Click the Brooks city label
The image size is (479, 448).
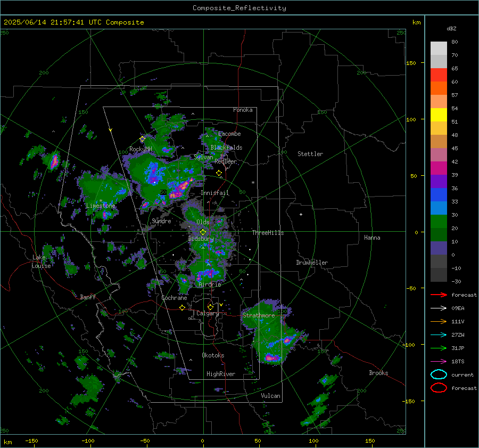pyautogui.click(x=378, y=373)
